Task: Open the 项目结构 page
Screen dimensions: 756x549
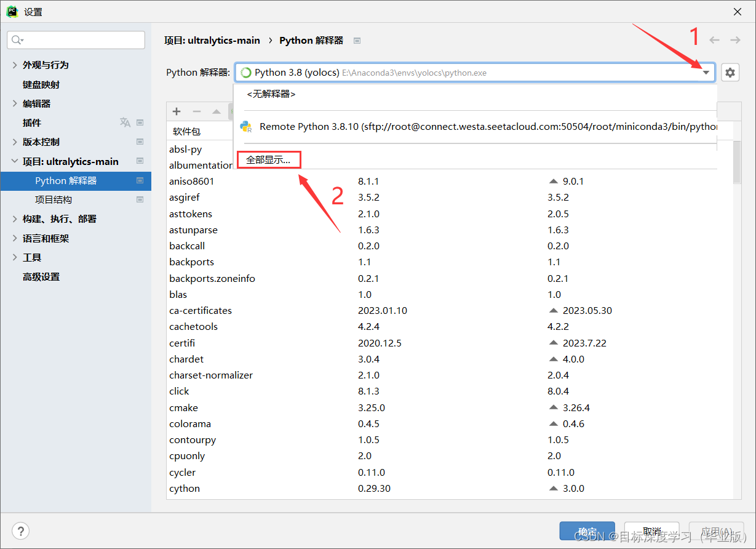Action: tap(54, 199)
